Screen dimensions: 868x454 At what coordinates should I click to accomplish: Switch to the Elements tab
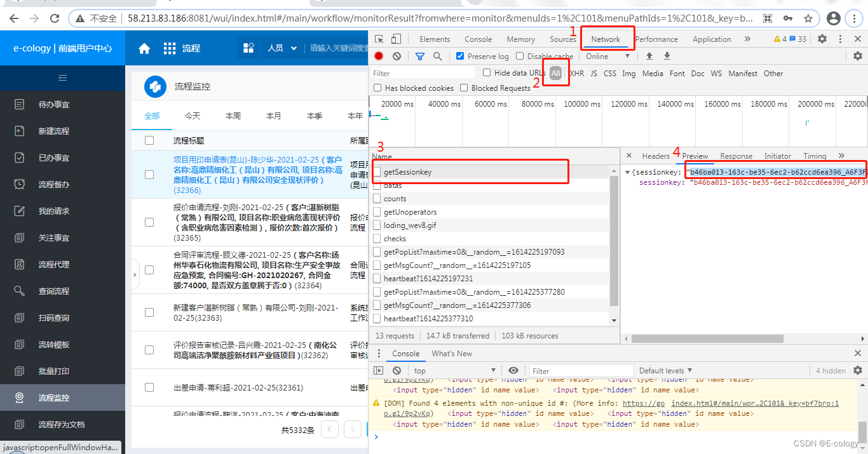[x=435, y=39]
